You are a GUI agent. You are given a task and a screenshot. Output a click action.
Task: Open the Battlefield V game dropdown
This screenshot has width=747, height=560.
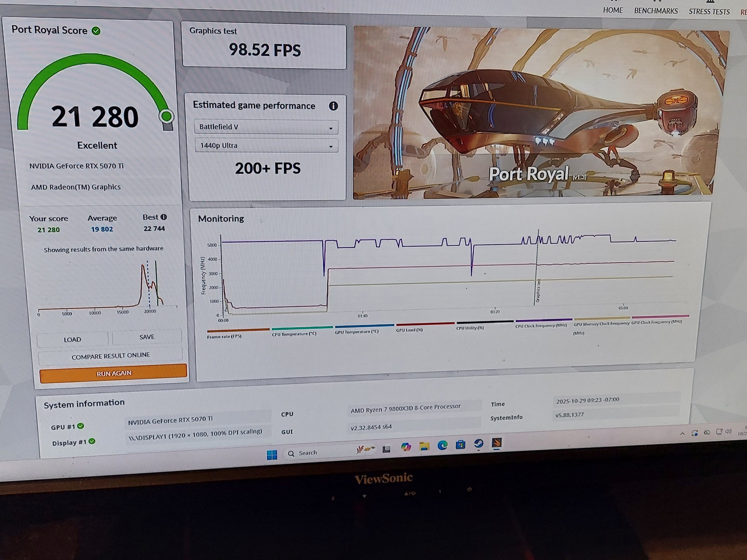click(266, 127)
